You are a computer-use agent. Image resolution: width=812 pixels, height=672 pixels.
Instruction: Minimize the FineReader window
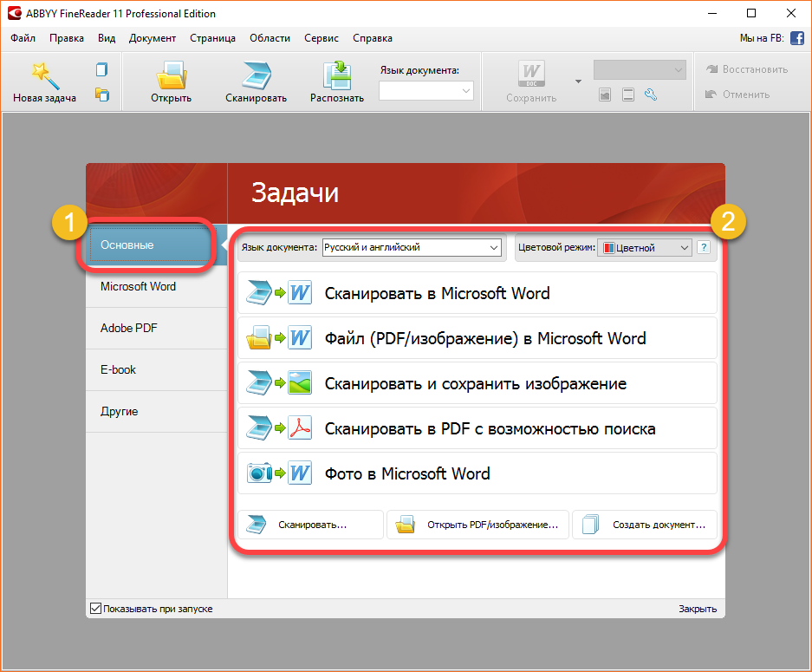(712, 14)
